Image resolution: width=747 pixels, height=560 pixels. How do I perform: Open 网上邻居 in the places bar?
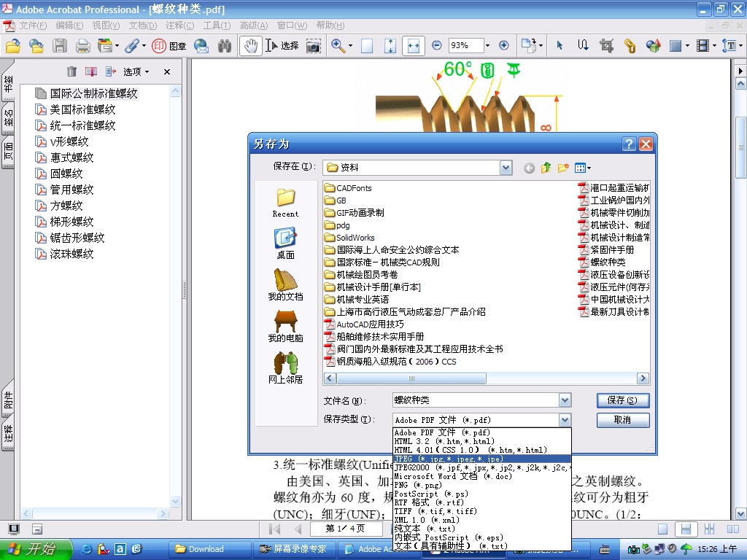[x=285, y=367]
